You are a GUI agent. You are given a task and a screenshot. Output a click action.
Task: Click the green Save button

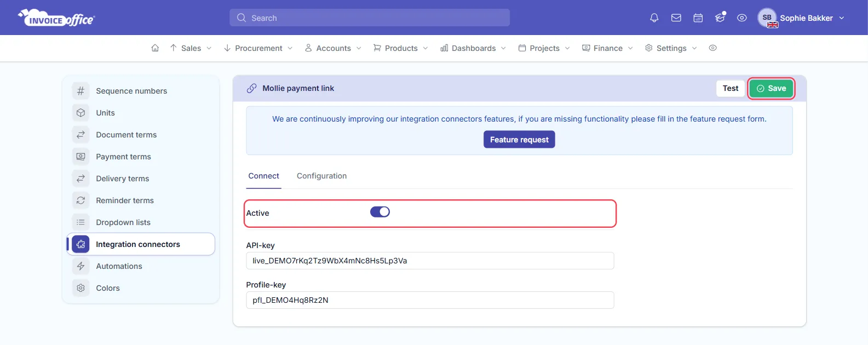point(771,88)
